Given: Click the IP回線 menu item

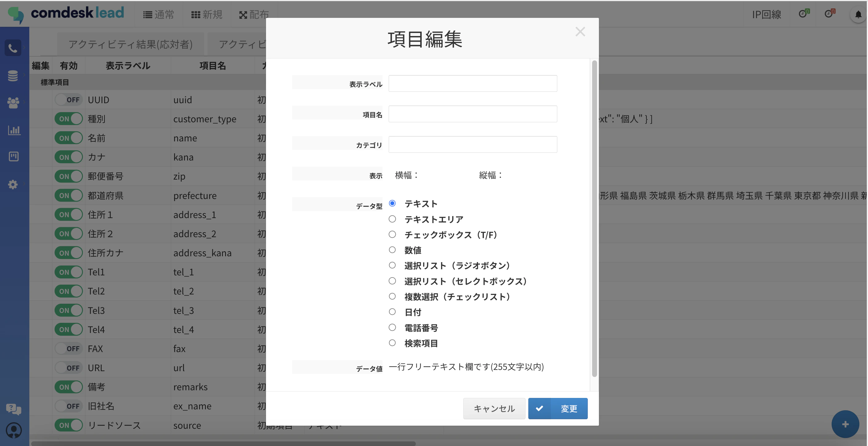Looking at the screenshot, I should (x=767, y=14).
